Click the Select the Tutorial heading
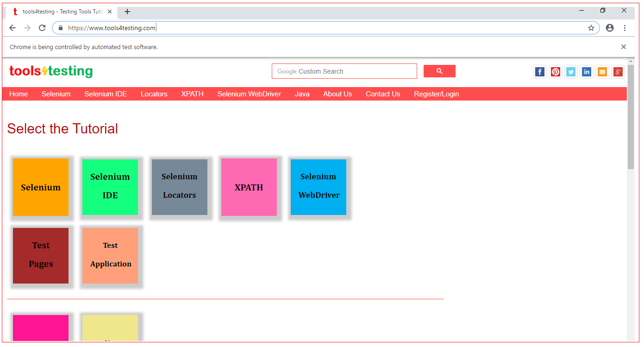 pyautogui.click(x=63, y=129)
